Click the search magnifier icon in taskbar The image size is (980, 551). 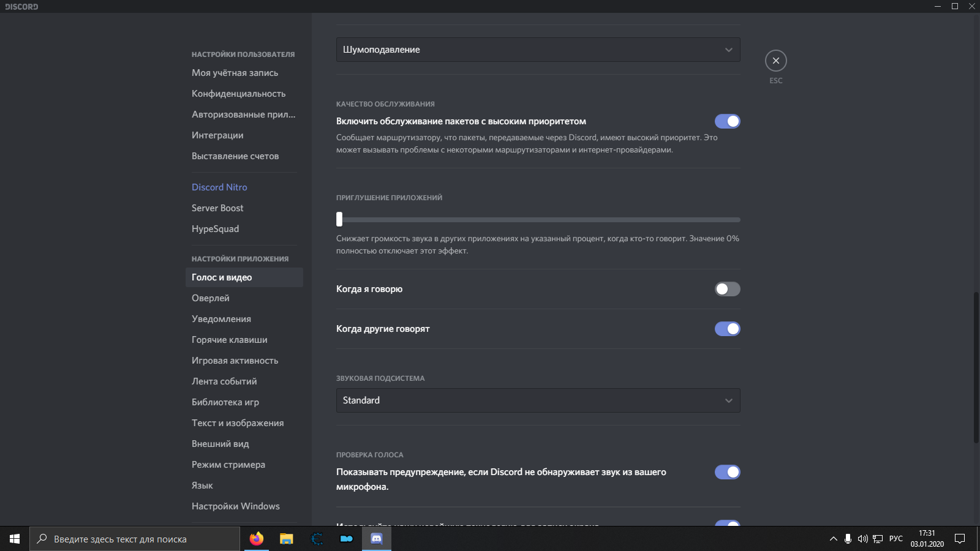[42, 539]
